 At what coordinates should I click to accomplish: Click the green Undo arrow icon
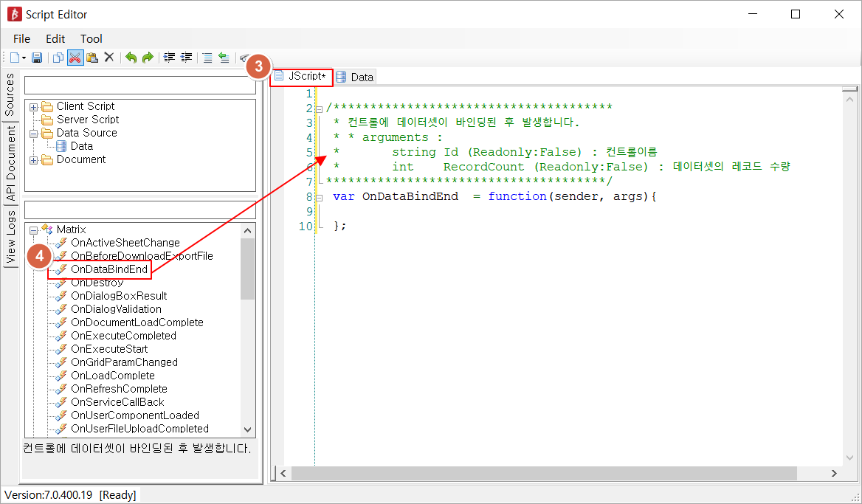point(131,58)
